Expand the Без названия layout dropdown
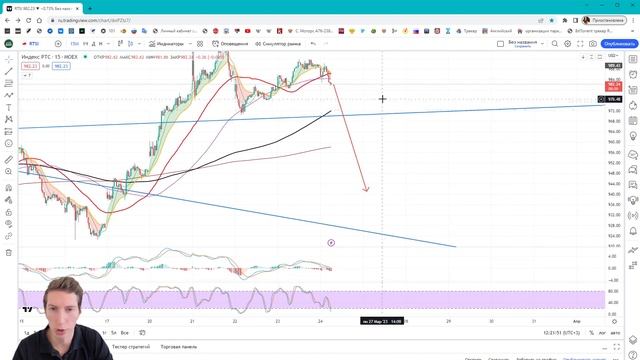640x360 pixels. (542, 43)
